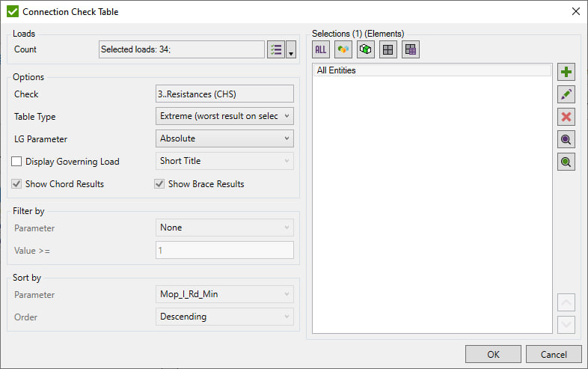Image resolution: width=588 pixels, height=369 pixels.
Task: Click the green cube selection icon
Action: coord(366,49)
